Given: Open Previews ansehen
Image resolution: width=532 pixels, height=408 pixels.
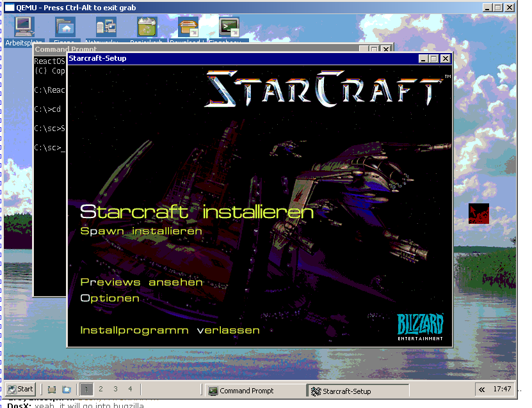Looking at the screenshot, I should 141,282.
